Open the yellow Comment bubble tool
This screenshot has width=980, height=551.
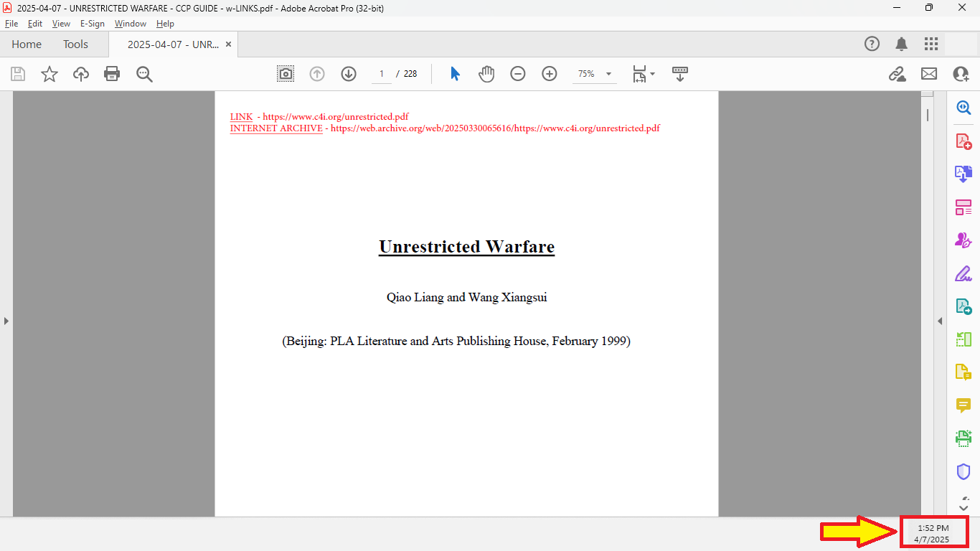pyautogui.click(x=963, y=405)
